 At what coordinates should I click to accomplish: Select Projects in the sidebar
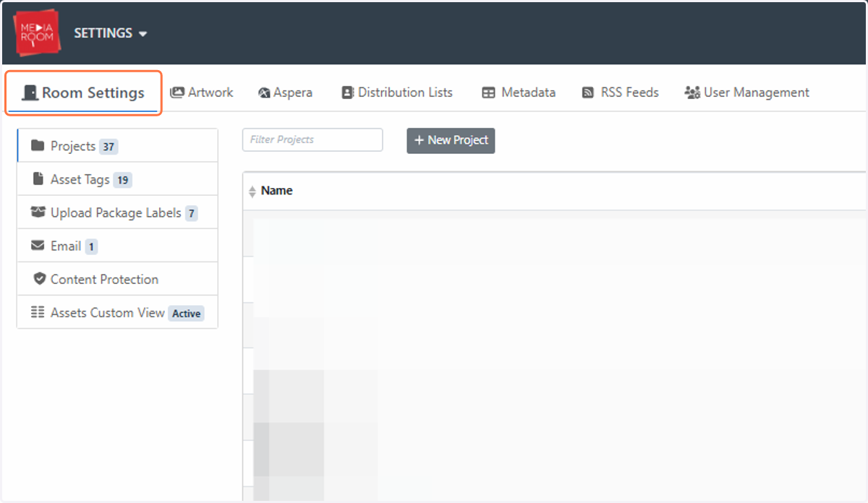point(117,146)
